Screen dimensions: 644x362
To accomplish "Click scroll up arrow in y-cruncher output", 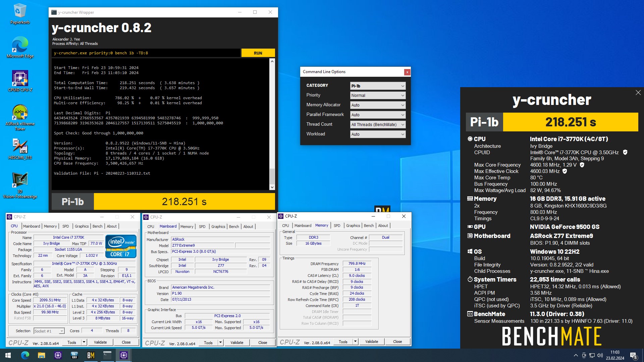I will (272, 61).
